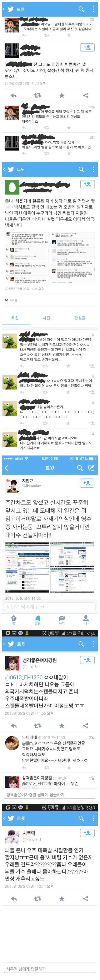Go back using chevron in 지민♡ header

6,468
